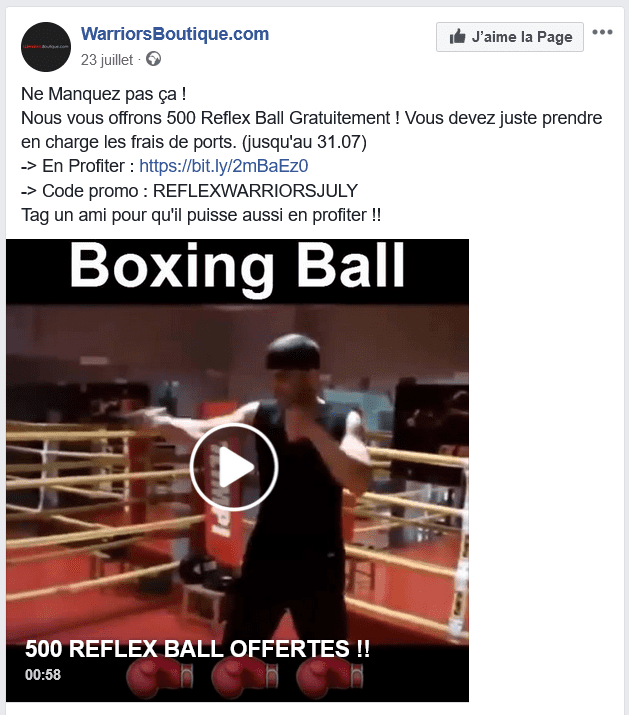Click the thumbs-up icon in the like button
629x715 pixels.
[457, 36]
